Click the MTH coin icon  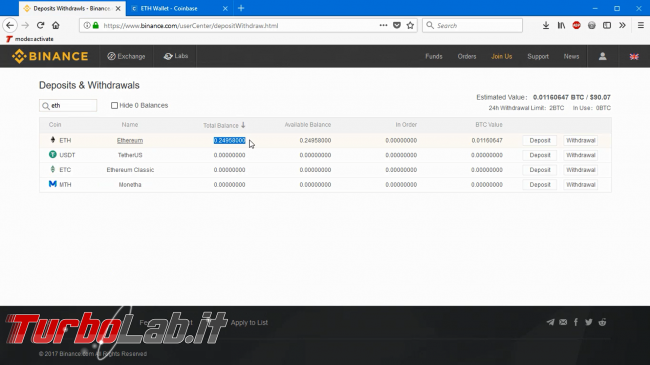[53, 184]
